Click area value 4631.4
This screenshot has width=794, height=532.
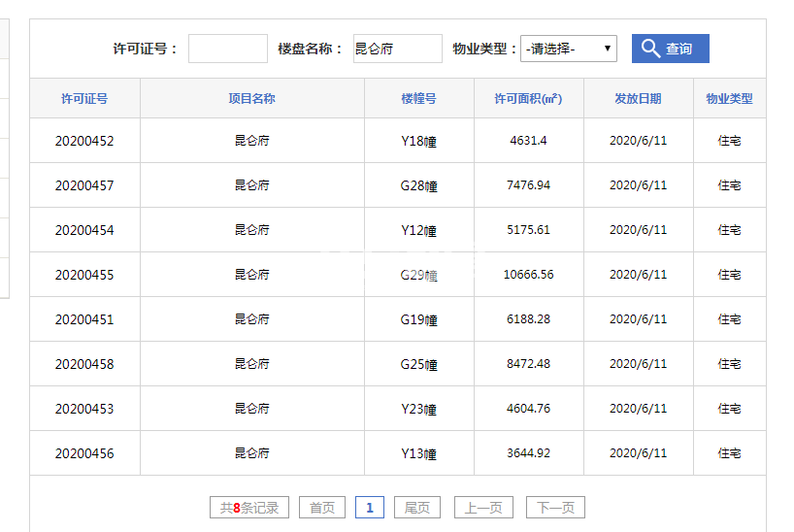(x=528, y=141)
